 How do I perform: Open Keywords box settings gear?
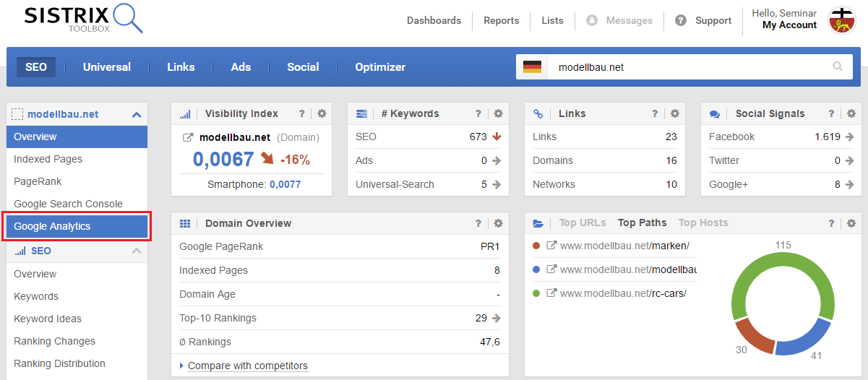click(498, 113)
